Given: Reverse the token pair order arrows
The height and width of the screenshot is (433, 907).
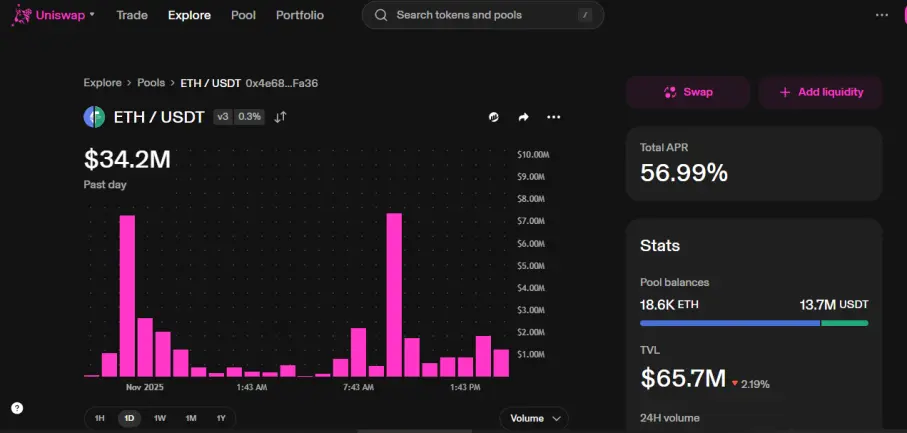Looking at the screenshot, I should [280, 117].
